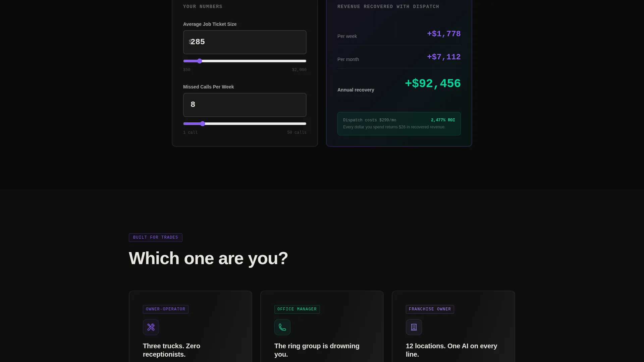Select the FRANCHISE OWNER tag
This screenshot has height=362, width=644.
[430, 309]
